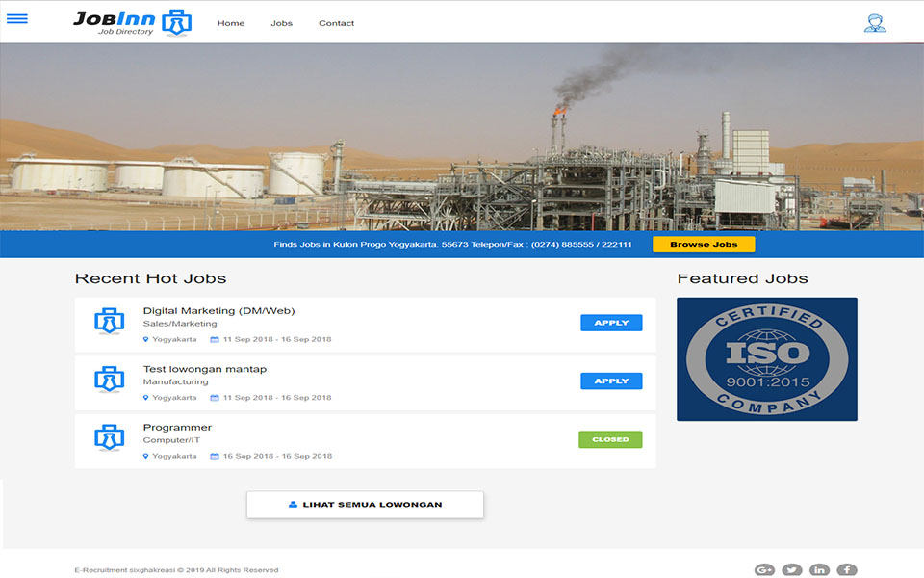The image size is (924, 578).
Task: Apply for Test lowongan mantap job
Action: (611, 381)
